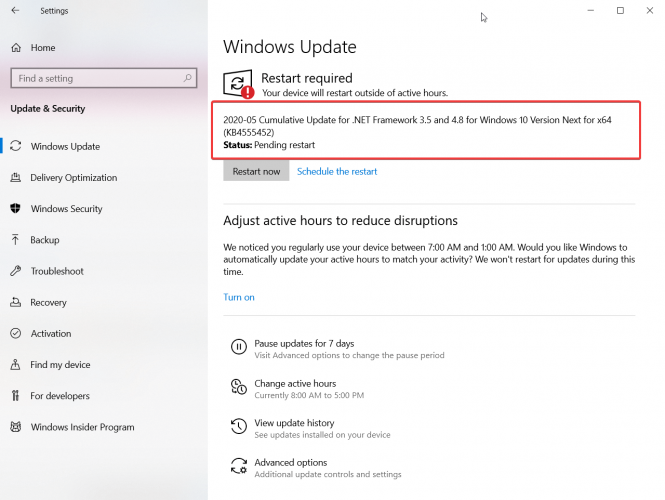Maximize the Settings window
This screenshot has width=665, height=500.
[620, 10]
